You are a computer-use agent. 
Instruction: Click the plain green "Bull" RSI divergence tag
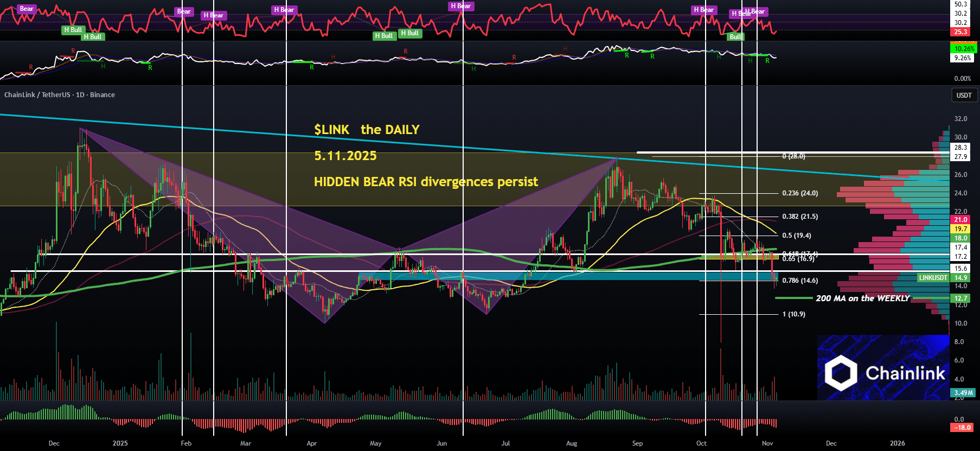click(x=735, y=37)
